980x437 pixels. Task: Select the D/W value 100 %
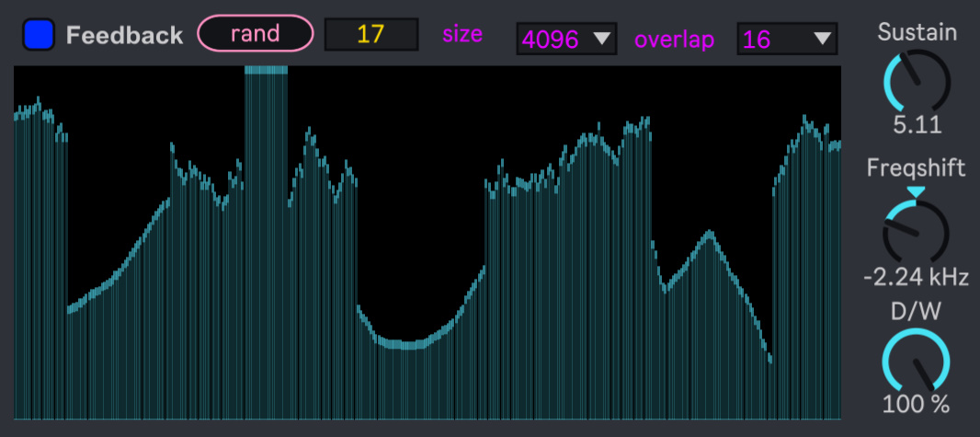916,404
